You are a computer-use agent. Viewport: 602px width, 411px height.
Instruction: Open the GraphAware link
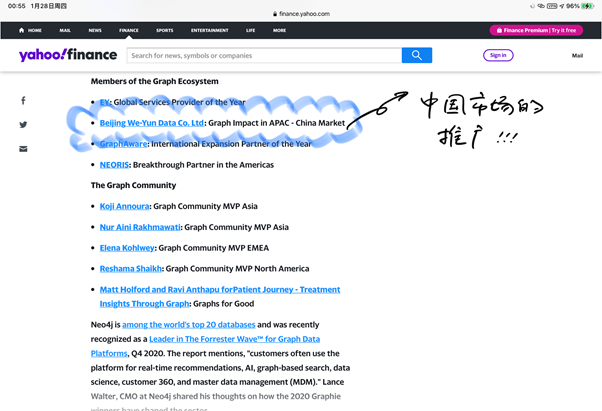pos(123,144)
